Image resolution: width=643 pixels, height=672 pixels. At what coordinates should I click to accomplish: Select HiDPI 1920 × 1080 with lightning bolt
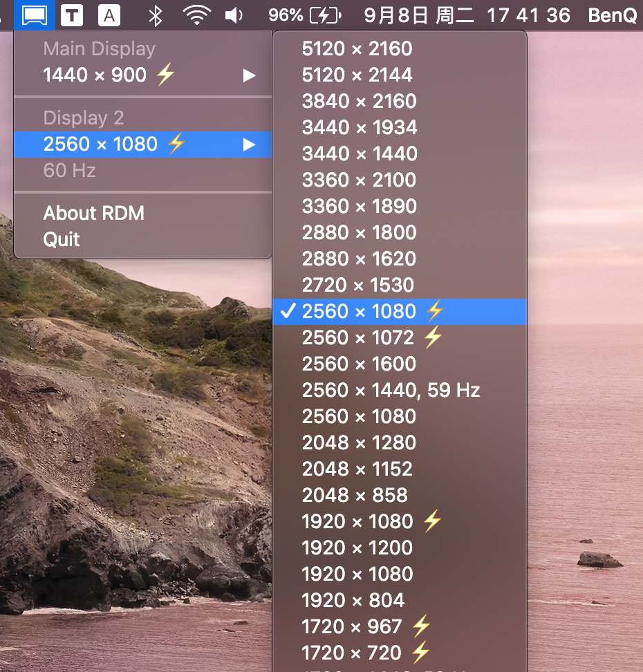coord(400,521)
